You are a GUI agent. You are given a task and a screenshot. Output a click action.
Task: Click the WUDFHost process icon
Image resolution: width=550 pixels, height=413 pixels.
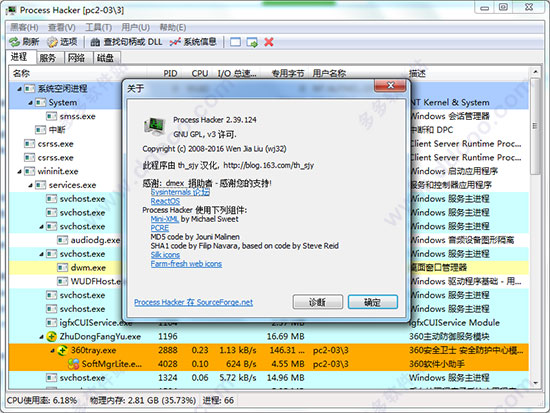click(62, 281)
